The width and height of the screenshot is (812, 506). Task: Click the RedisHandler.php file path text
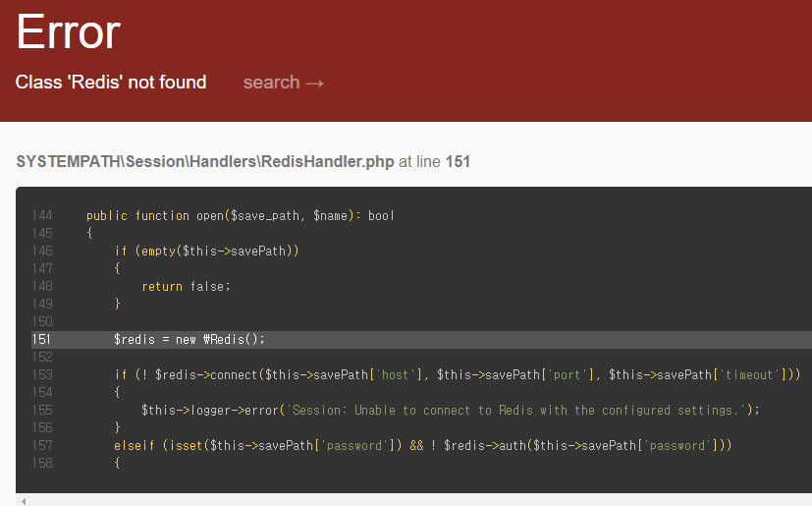click(205, 161)
